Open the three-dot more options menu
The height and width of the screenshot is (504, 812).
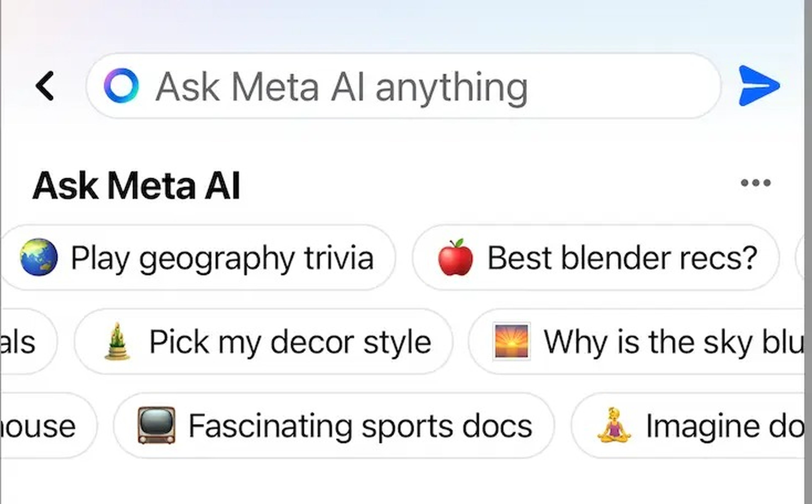(x=756, y=183)
